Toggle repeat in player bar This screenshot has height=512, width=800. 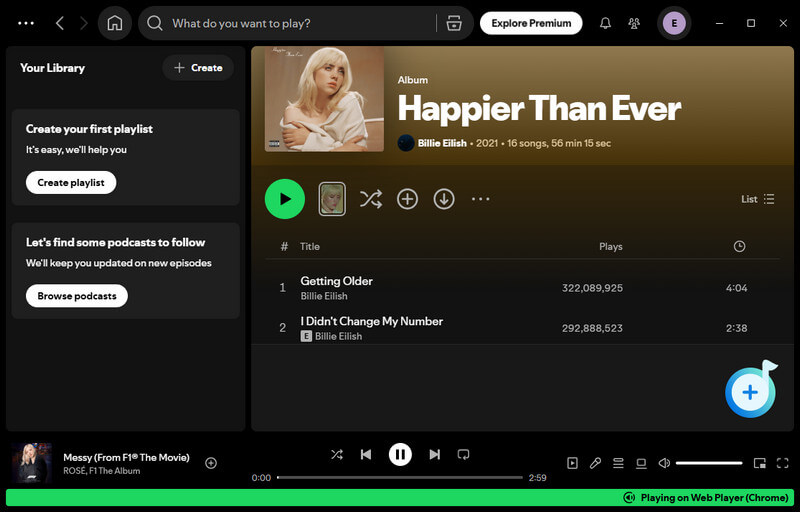(463, 454)
